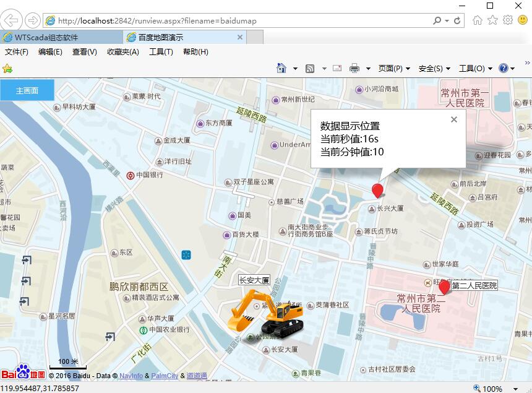Open the 安全(S) dropdown

point(434,69)
